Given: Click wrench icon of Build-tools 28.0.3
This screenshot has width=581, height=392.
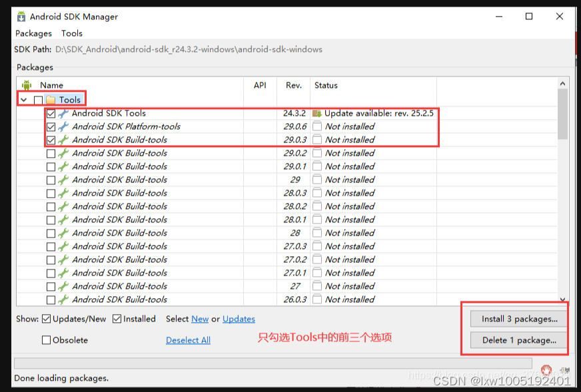Looking at the screenshot, I should point(63,193).
